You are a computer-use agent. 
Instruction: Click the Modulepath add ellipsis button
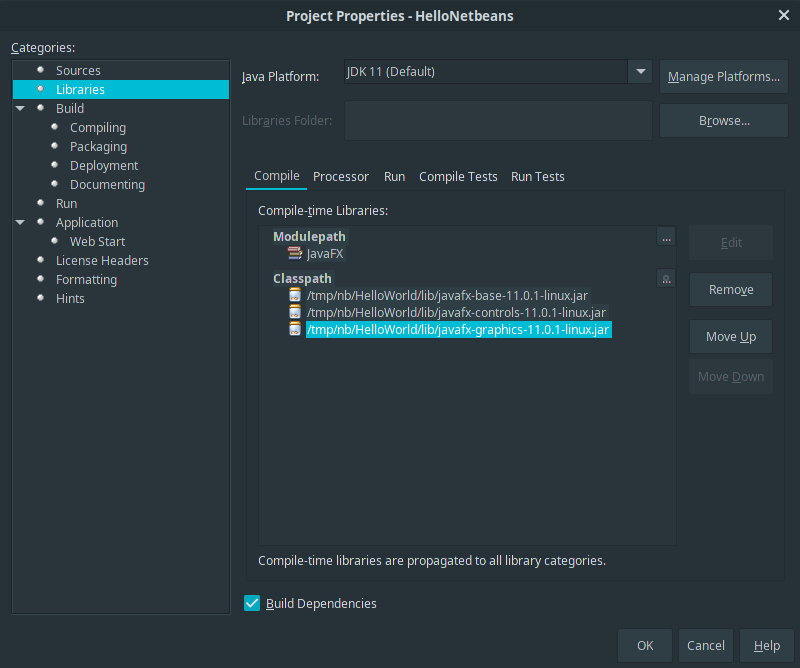[666, 237]
